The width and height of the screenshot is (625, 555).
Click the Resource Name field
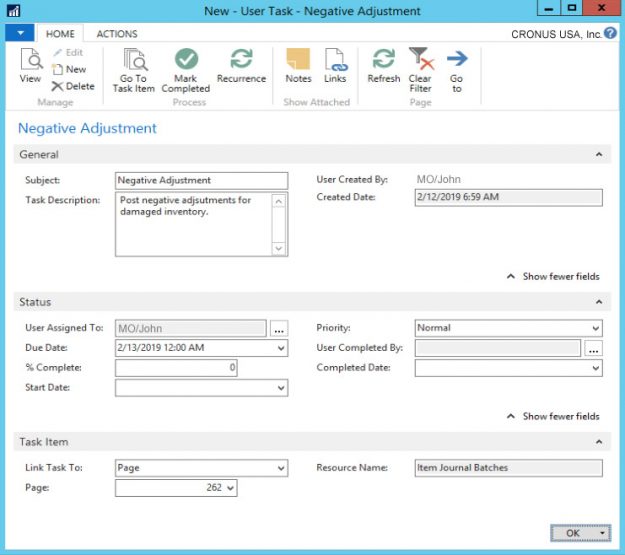click(508, 468)
